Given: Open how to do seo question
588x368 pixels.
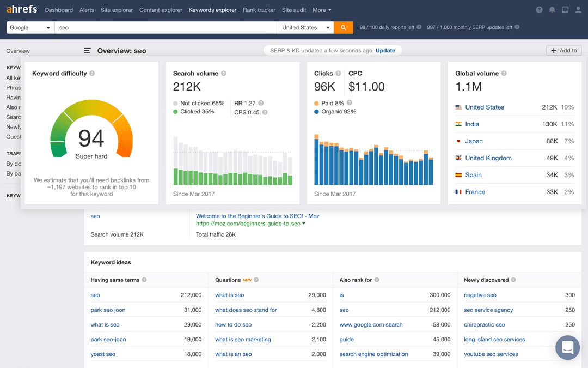Looking at the screenshot, I should (233, 324).
